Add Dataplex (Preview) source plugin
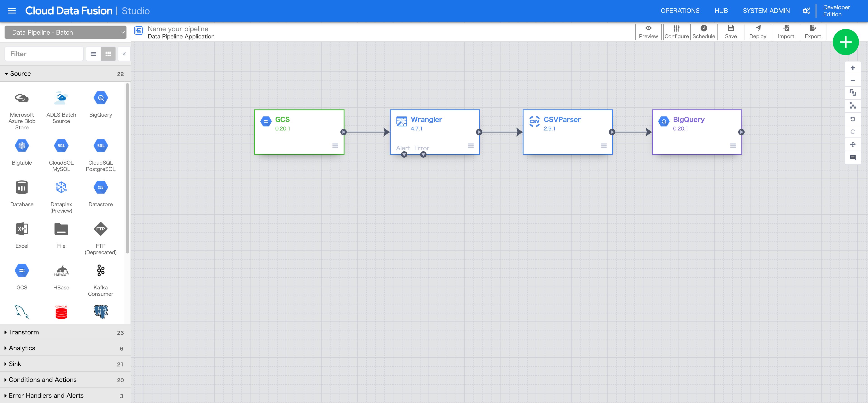Image resolution: width=868 pixels, height=407 pixels. click(x=61, y=197)
